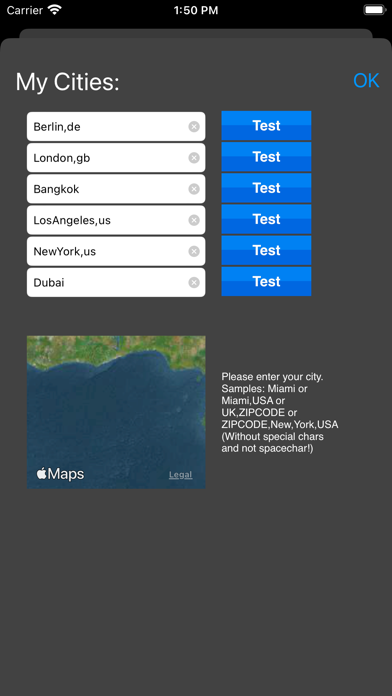The height and width of the screenshot is (696, 392).
Task: Tap the 'Please enter your city' instructions
Action: click(x=280, y=413)
